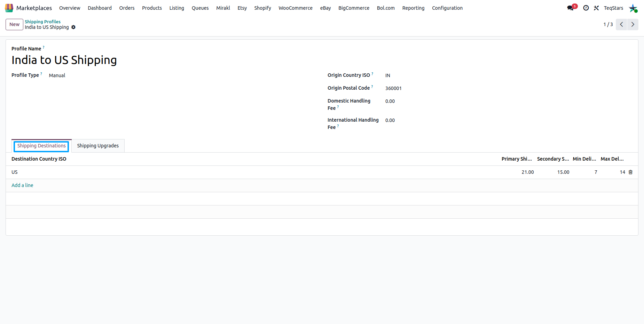Image resolution: width=644 pixels, height=324 pixels.
Task: Click the debug tools wrench icon
Action: 596,8
